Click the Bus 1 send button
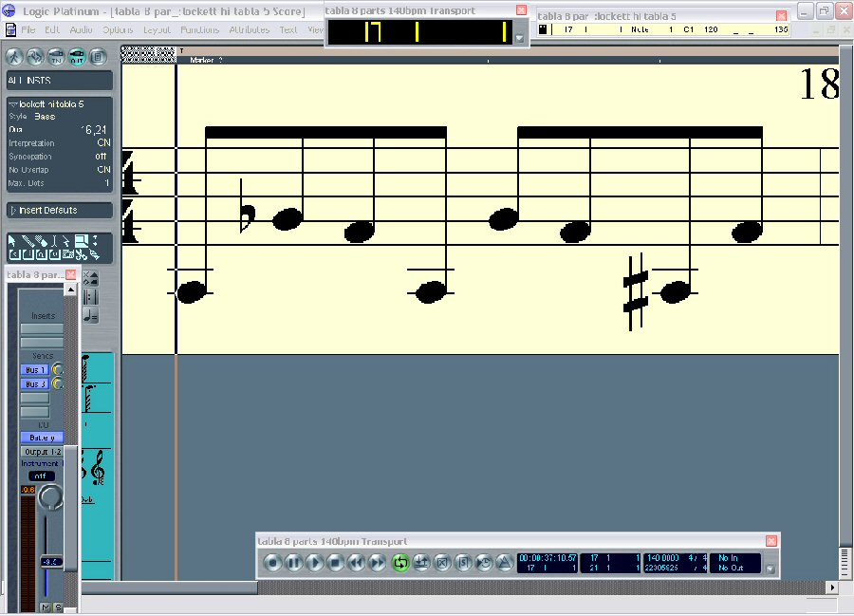The height and width of the screenshot is (616, 854). [35, 369]
